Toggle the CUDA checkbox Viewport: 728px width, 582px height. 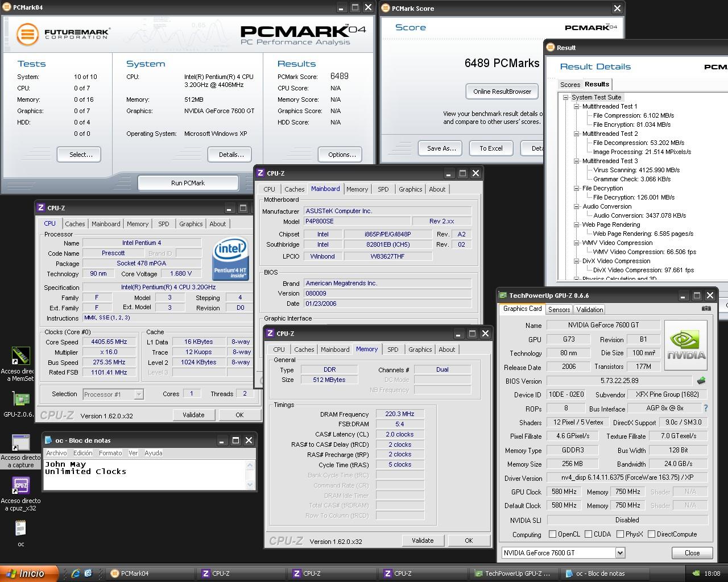(x=588, y=534)
